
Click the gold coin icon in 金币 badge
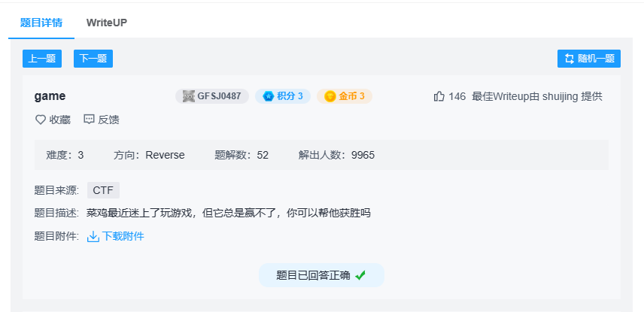tap(330, 96)
